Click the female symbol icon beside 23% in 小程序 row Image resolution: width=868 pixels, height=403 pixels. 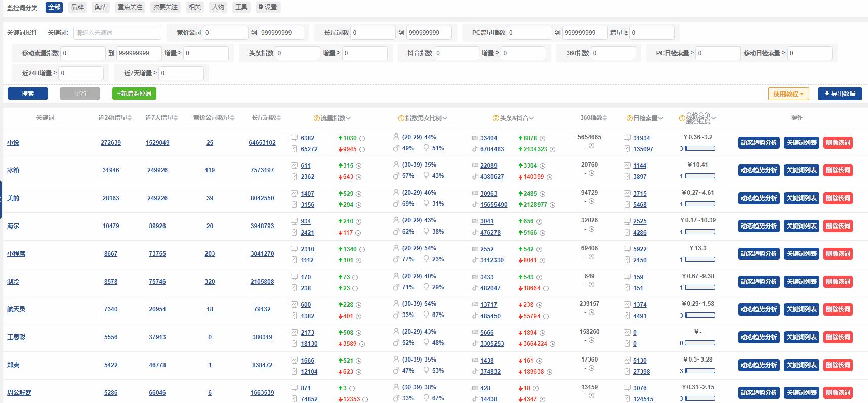[x=426, y=259]
